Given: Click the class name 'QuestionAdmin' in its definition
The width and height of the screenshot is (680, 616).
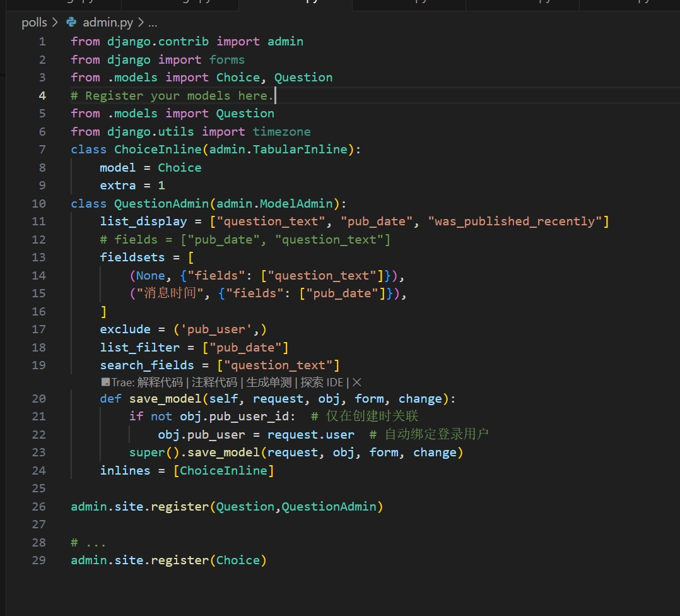Looking at the screenshot, I should pos(161,203).
